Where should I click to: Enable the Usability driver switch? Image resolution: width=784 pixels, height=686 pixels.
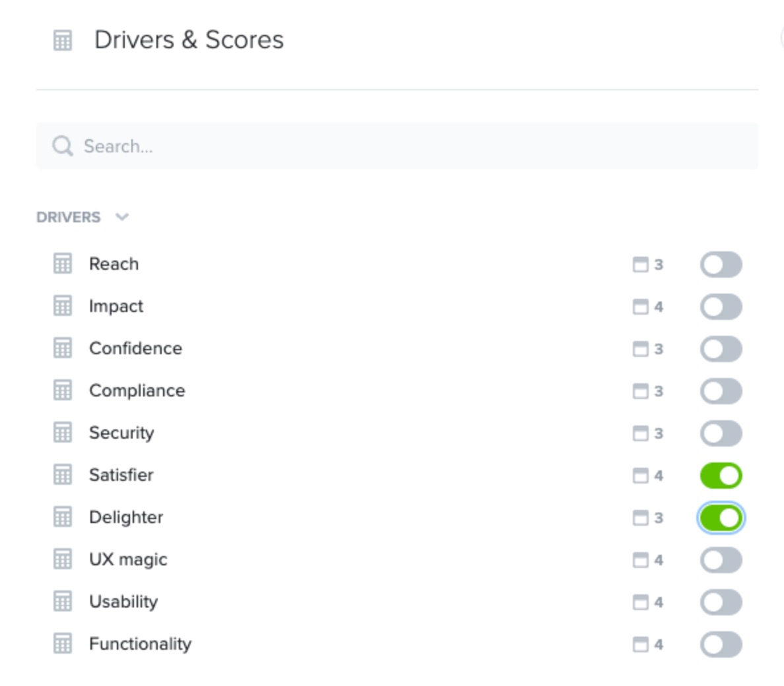tap(721, 602)
